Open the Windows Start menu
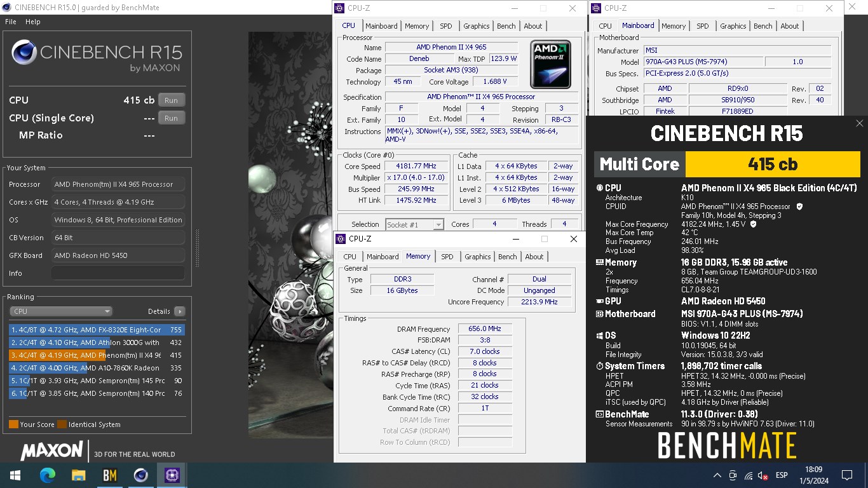Image resolution: width=868 pixels, height=488 pixels. click(15, 475)
